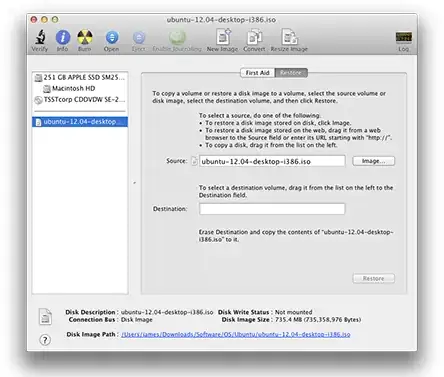Click the Image... button
444x377 pixels.
pos(374,161)
